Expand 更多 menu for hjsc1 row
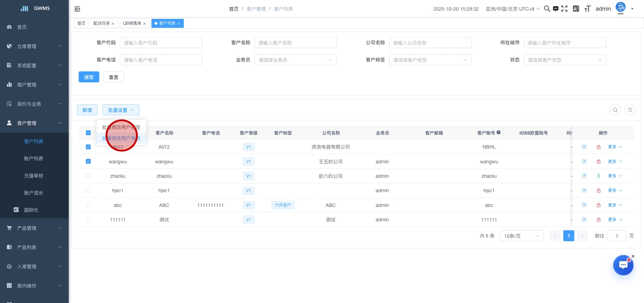 click(x=615, y=190)
